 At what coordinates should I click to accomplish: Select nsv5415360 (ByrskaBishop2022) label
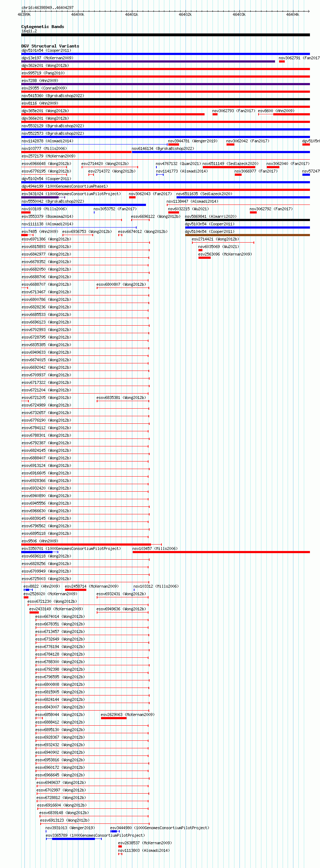point(53,96)
